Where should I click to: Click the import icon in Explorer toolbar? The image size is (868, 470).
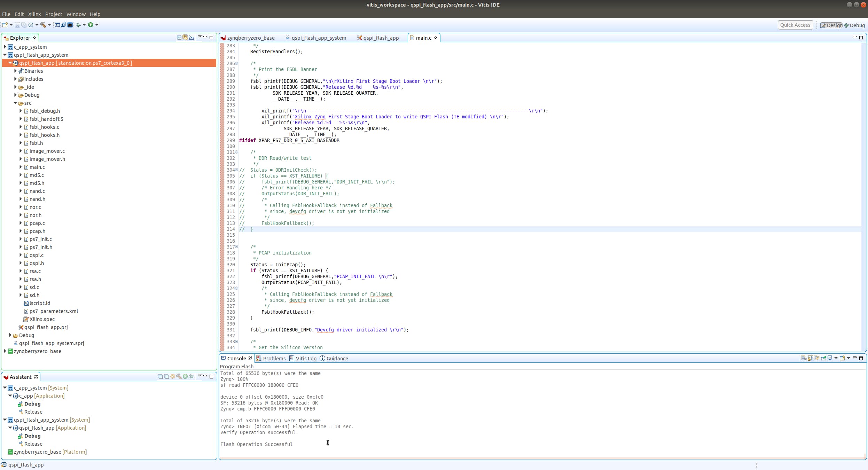(191, 38)
